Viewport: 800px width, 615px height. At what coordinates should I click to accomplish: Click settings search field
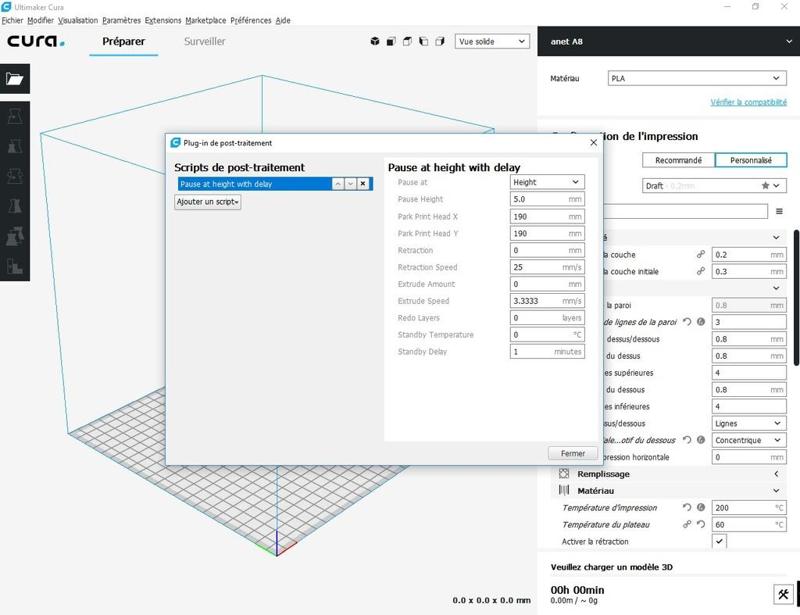click(685, 211)
